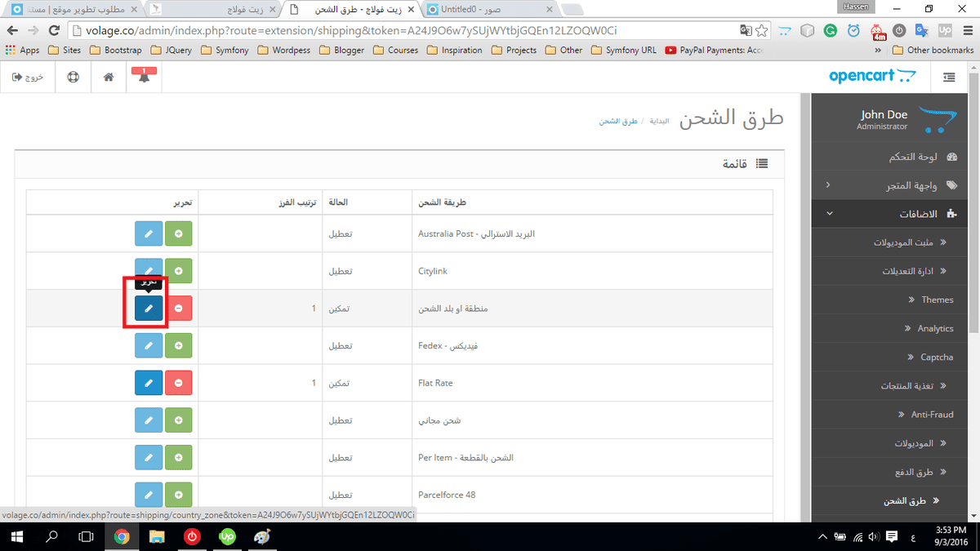The height and width of the screenshot is (551, 980).
Task: Open the Other bookmarks folder
Action: [x=933, y=50]
